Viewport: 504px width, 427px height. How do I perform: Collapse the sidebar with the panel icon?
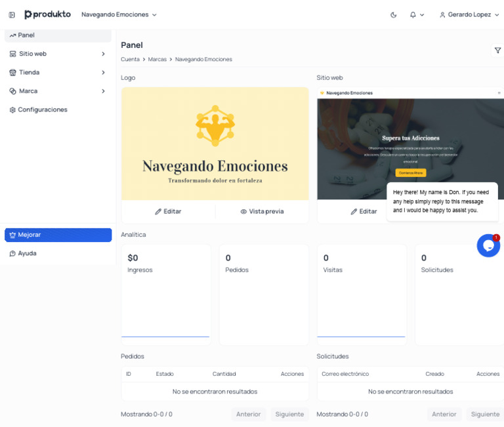coord(12,15)
